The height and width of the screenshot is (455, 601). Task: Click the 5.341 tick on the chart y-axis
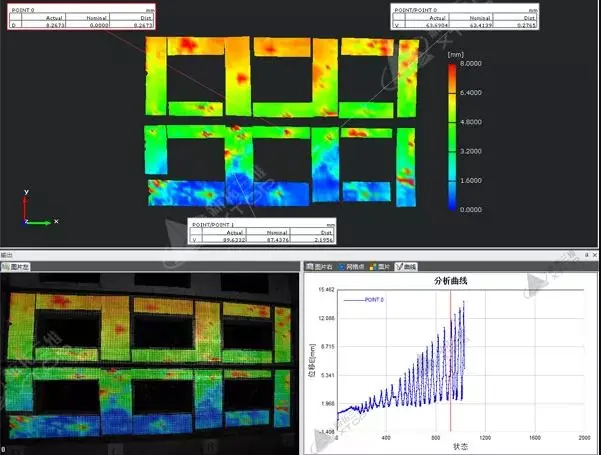327,375
